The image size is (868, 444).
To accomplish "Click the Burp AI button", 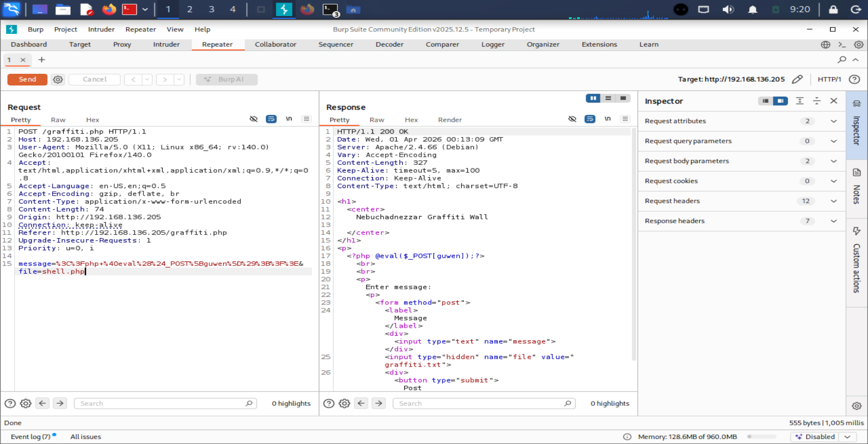I will point(226,79).
